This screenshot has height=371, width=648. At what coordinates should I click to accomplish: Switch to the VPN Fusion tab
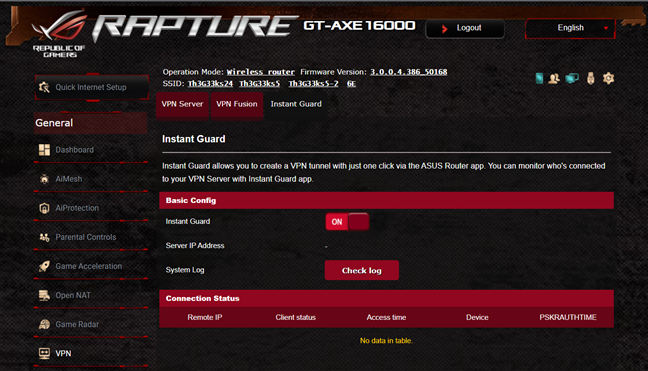(237, 105)
